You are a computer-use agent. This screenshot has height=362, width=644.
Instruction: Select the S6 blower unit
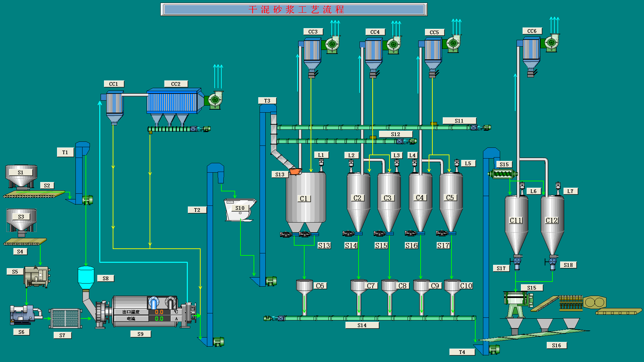click(24, 314)
